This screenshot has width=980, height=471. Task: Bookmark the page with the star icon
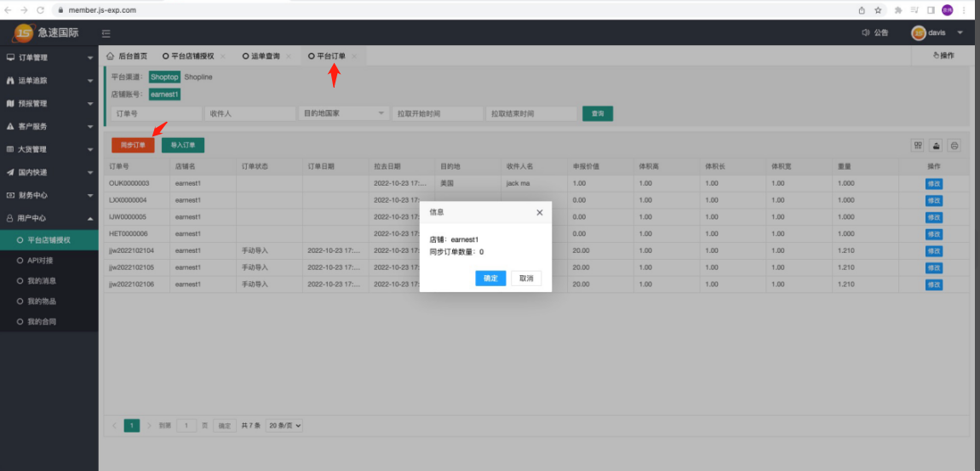(x=878, y=10)
